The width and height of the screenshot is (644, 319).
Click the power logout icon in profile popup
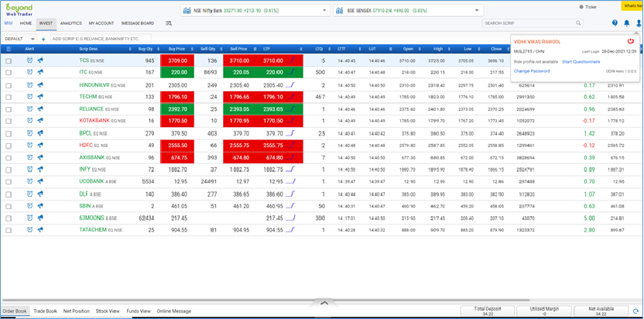[631, 42]
